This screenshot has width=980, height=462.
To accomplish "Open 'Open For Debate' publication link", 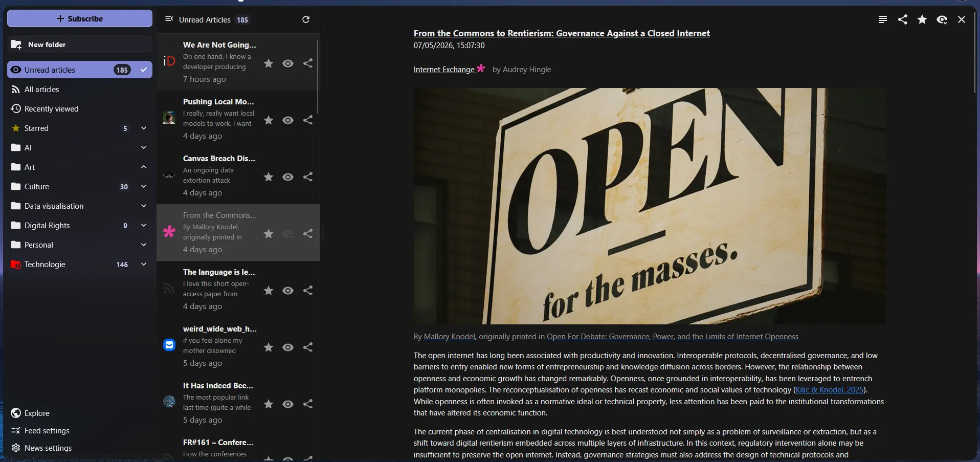I will [673, 337].
